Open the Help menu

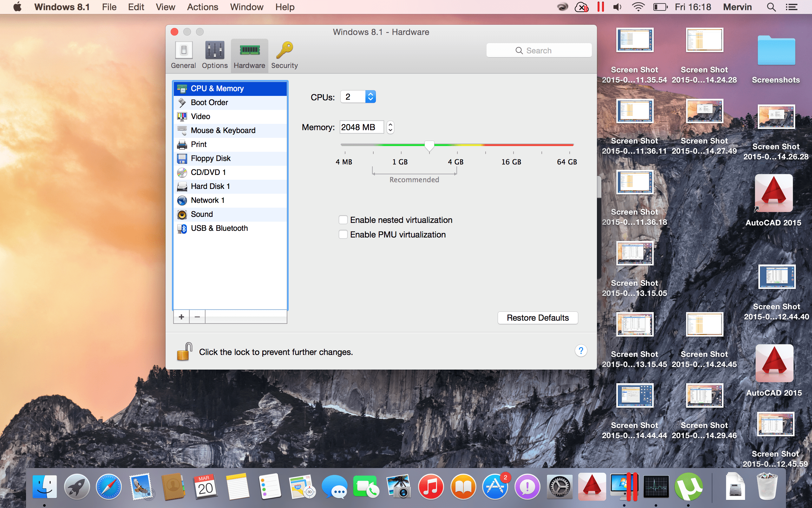click(285, 7)
